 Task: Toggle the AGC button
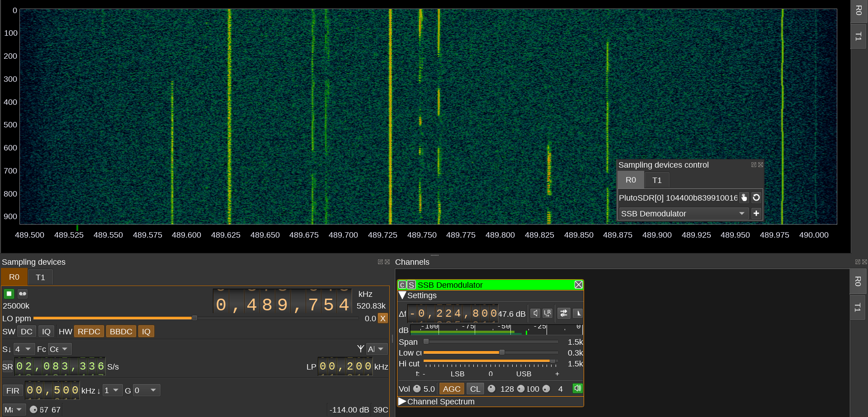pos(451,389)
